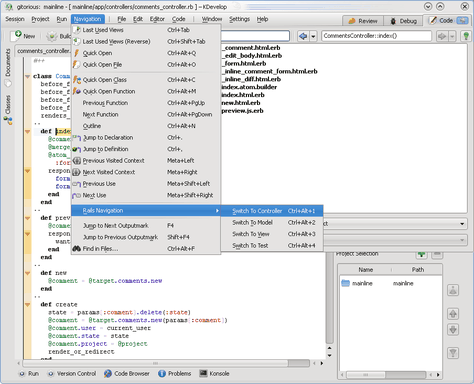Click the CommentsController::index() context field
Screen dimensions: 474x384
click(x=377, y=36)
